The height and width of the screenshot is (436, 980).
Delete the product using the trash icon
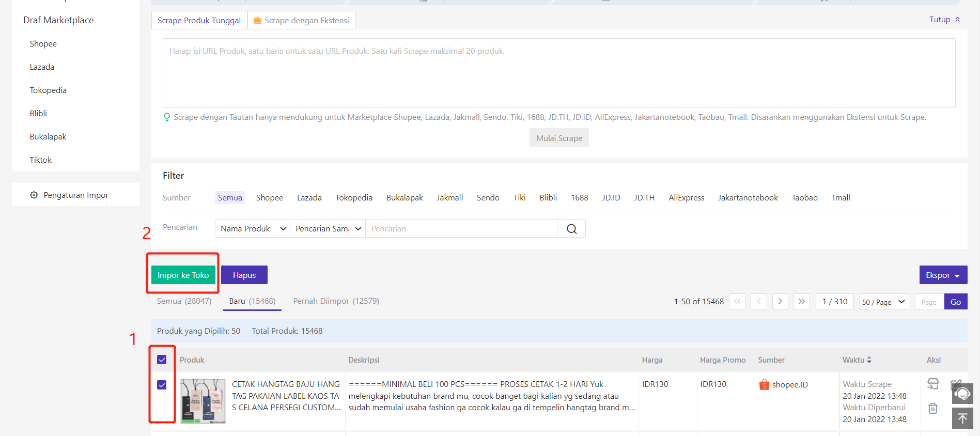(932, 408)
